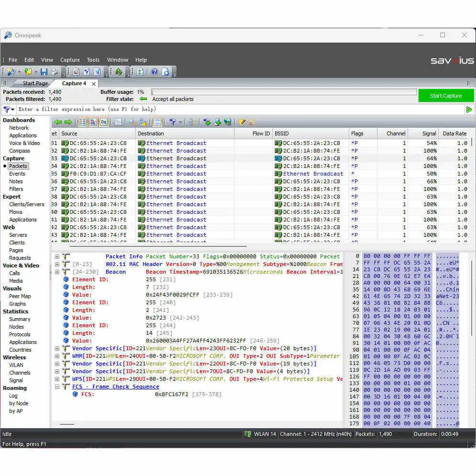Click the magnifying glass find icon in the packet toolbar
The width and height of the screenshot is (476, 476).
coord(133,122)
